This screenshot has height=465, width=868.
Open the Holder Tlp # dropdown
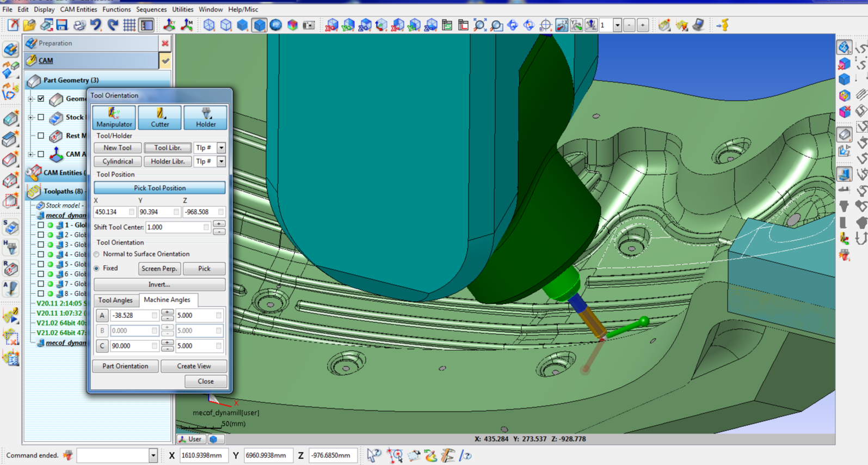[x=221, y=161]
